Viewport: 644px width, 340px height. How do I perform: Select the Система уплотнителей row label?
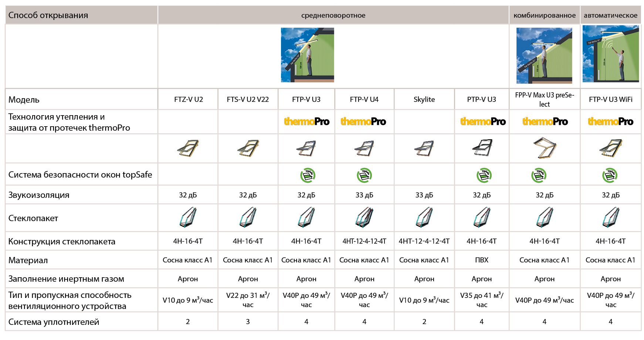tap(54, 322)
